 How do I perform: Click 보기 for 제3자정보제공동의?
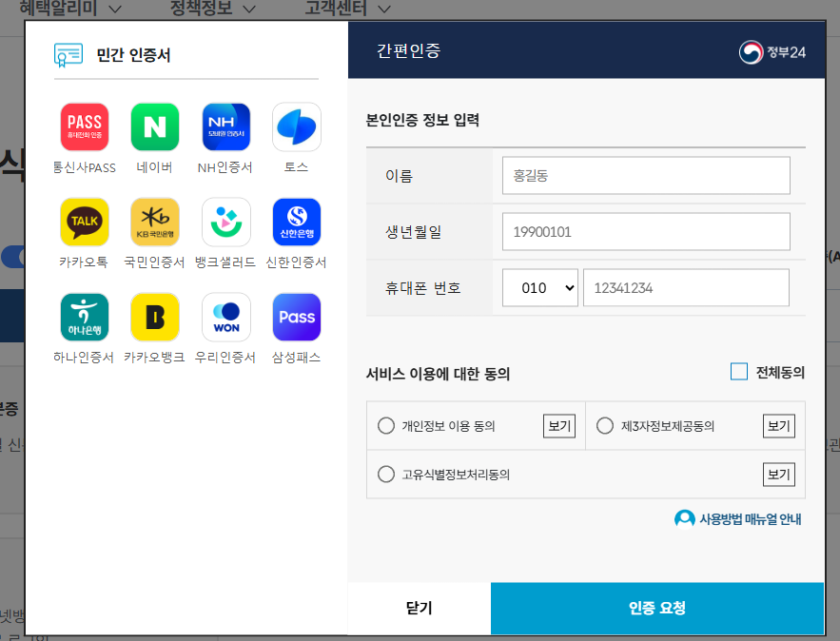tap(778, 426)
